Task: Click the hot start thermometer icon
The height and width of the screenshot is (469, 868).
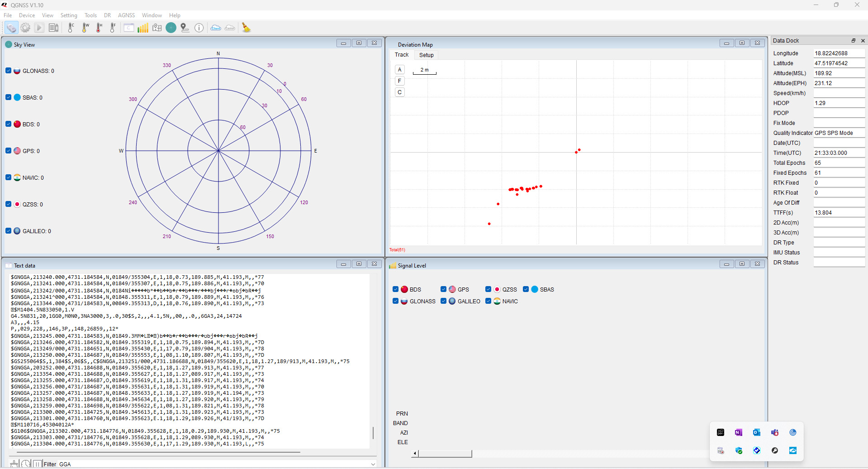Action: click(99, 28)
